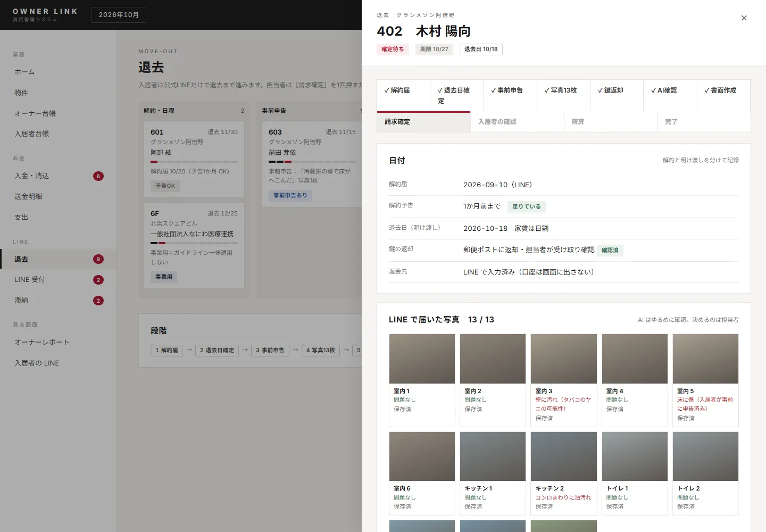Select 退去 in the LINE section
Image resolution: width=766 pixels, height=532 pixels.
(59, 259)
